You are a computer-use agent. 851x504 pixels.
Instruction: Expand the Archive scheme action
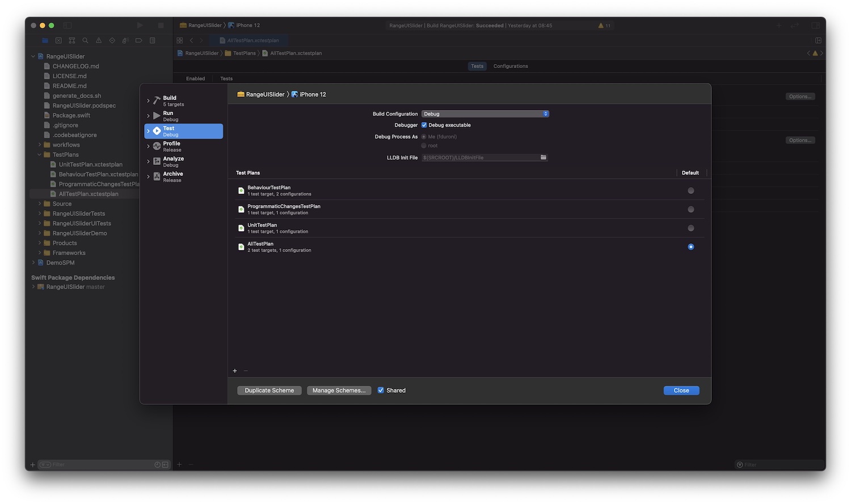(149, 177)
